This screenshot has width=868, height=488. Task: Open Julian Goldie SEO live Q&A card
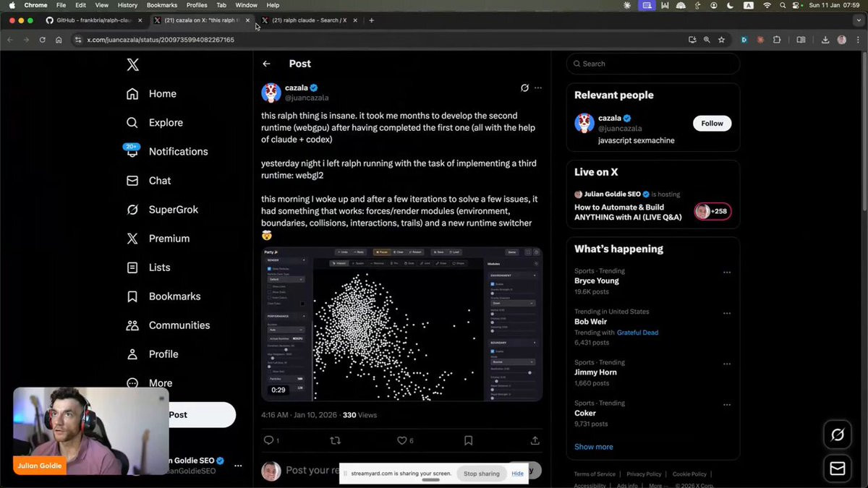click(x=653, y=206)
